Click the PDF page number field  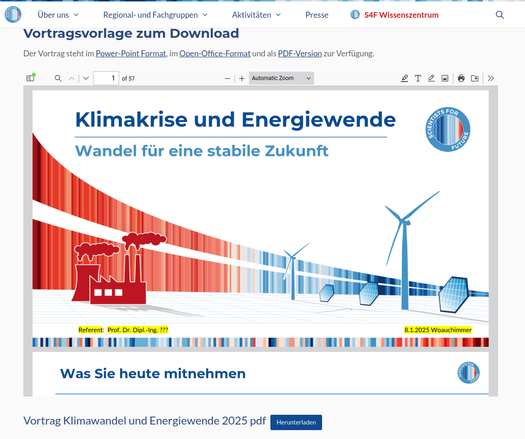[x=106, y=78]
